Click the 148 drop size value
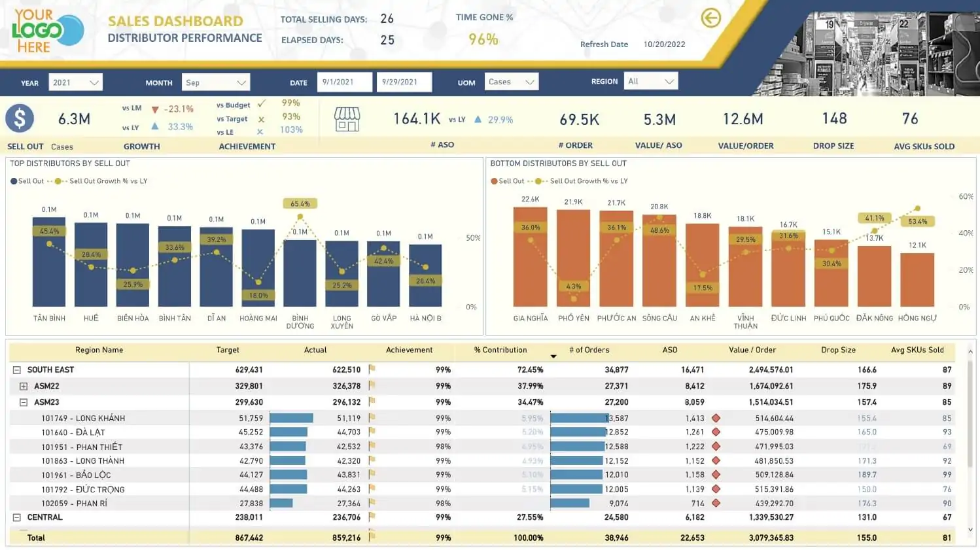This screenshot has width=980, height=550. pyautogui.click(x=834, y=118)
